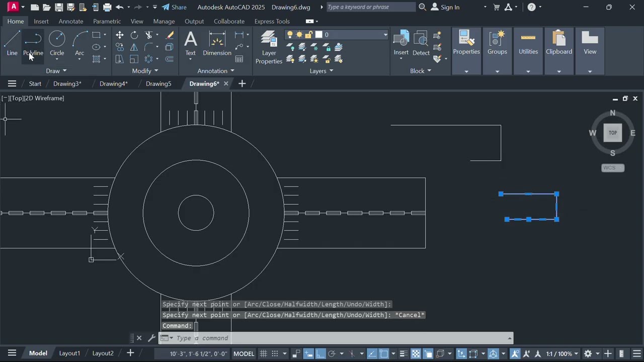Image resolution: width=644 pixels, height=362 pixels.
Task: Open the Text annotation tool
Action: click(x=190, y=43)
